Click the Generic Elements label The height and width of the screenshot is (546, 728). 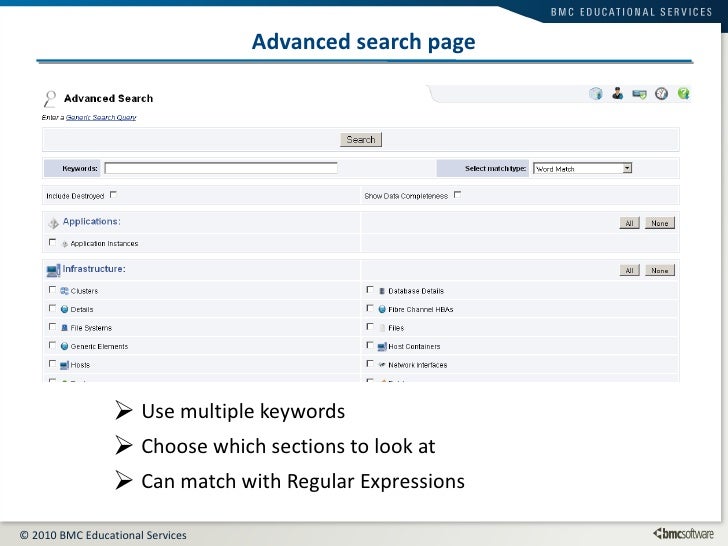[x=99, y=347]
